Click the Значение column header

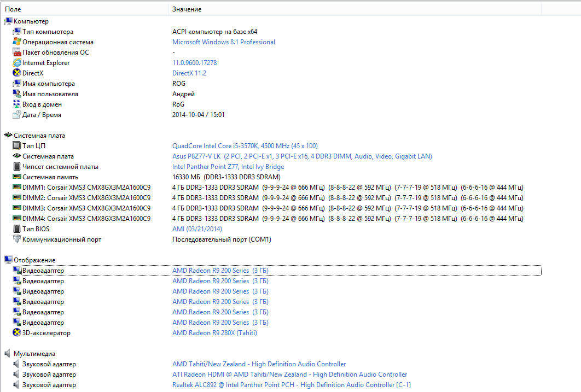point(355,9)
